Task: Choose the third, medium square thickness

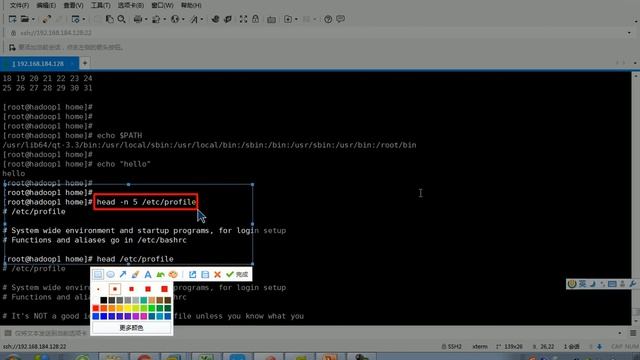Action: coord(131,289)
